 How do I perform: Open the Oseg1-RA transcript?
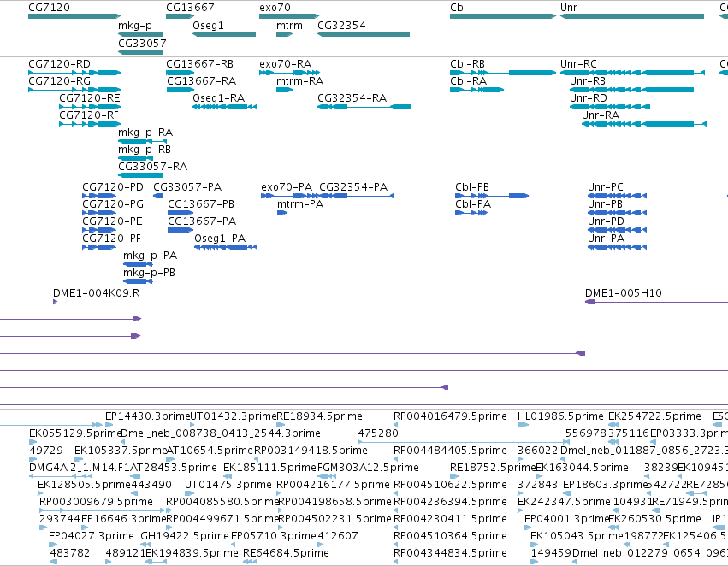coord(225,107)
